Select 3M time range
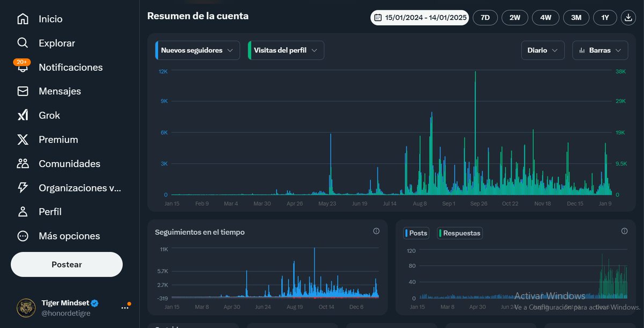Image resolution: width=644 pixels, height=328 pixels. tap(576, 18)
